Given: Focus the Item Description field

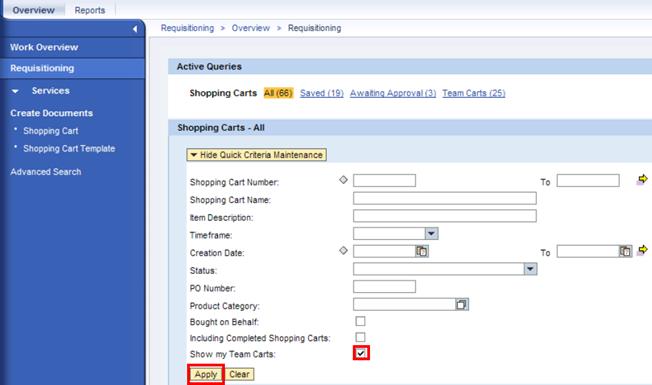Looking at the screenshot, I should click(x=445, y=216).
